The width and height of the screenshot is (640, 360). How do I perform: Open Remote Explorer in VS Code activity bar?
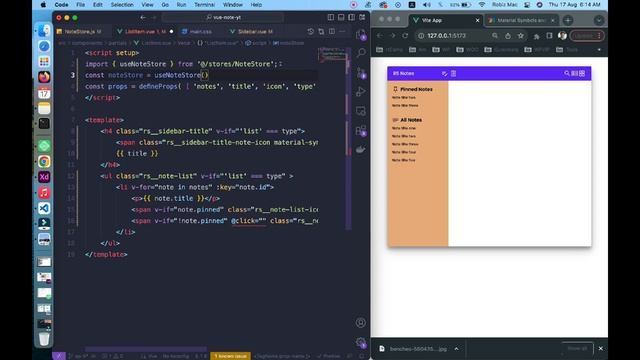coord(361,111)
